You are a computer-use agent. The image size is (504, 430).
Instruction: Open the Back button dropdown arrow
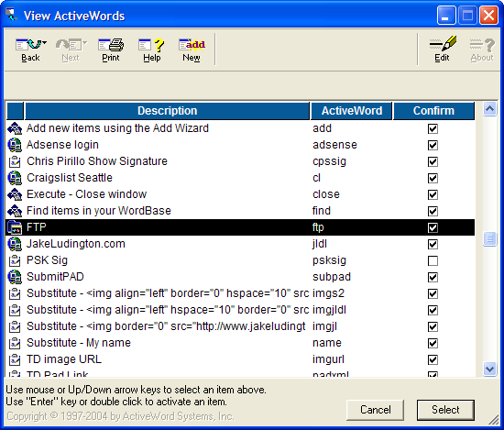pos(44,42)
